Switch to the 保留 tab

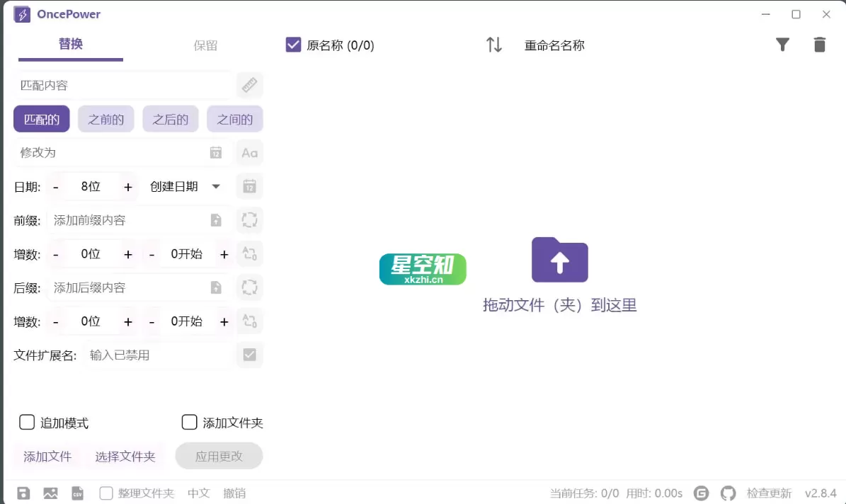point(205,44)
